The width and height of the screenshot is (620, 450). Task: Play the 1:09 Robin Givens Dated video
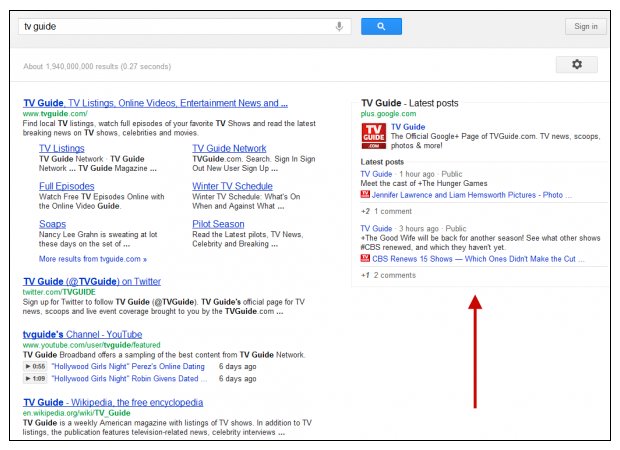coord(35,379)
